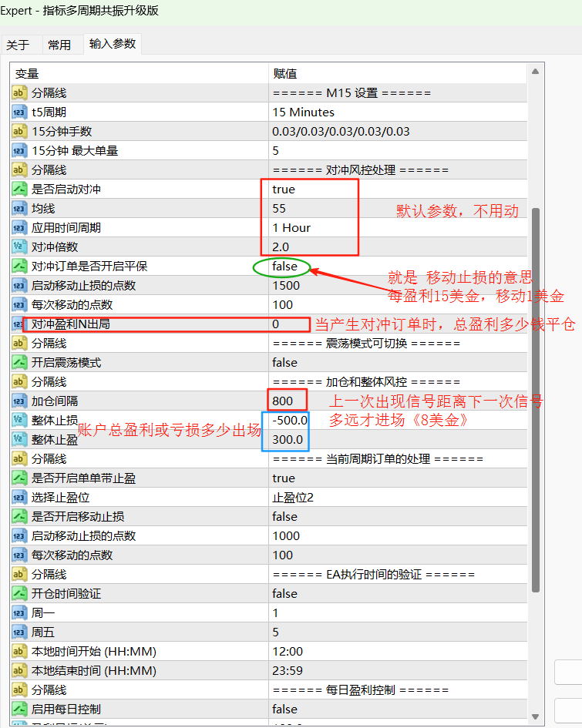This screenshot has width=582, height=728.
Task: Click the ab icon beside 本地时间开始 (HH:MM)
Action: click(19, 652)
